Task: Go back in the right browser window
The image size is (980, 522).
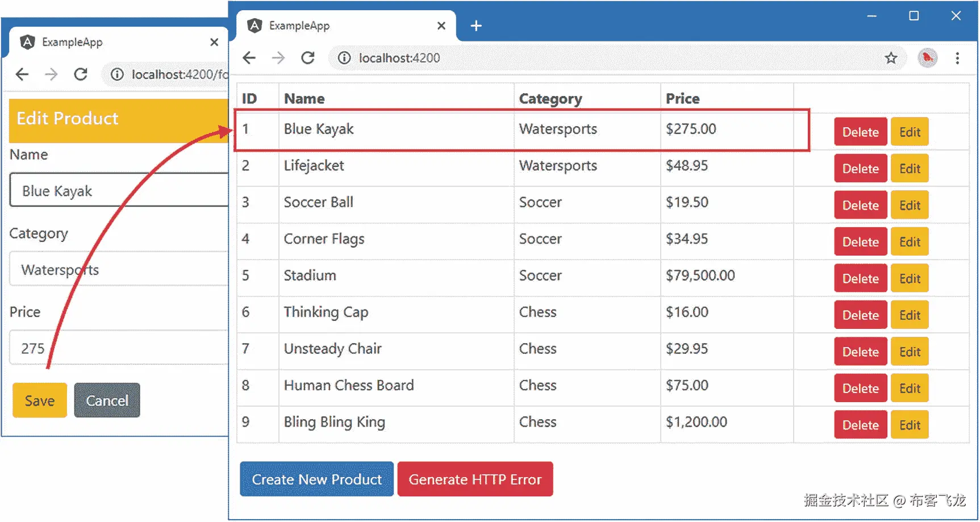Action: pos(249,58)
